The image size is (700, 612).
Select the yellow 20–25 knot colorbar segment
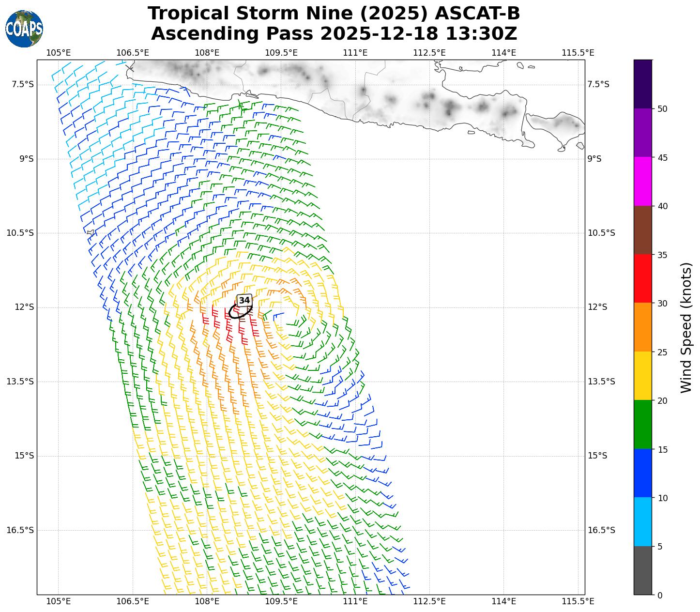pyautogui.click(x=643, y=376)
